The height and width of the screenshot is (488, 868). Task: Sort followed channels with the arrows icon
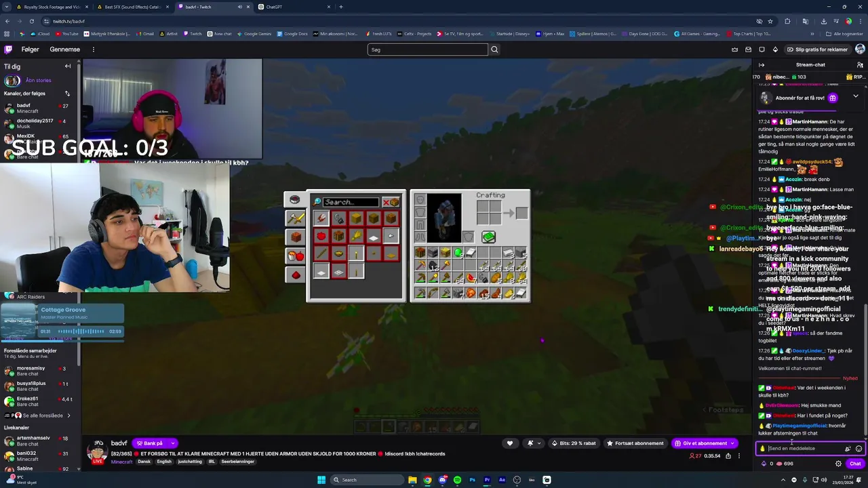[x=67, y=94]
